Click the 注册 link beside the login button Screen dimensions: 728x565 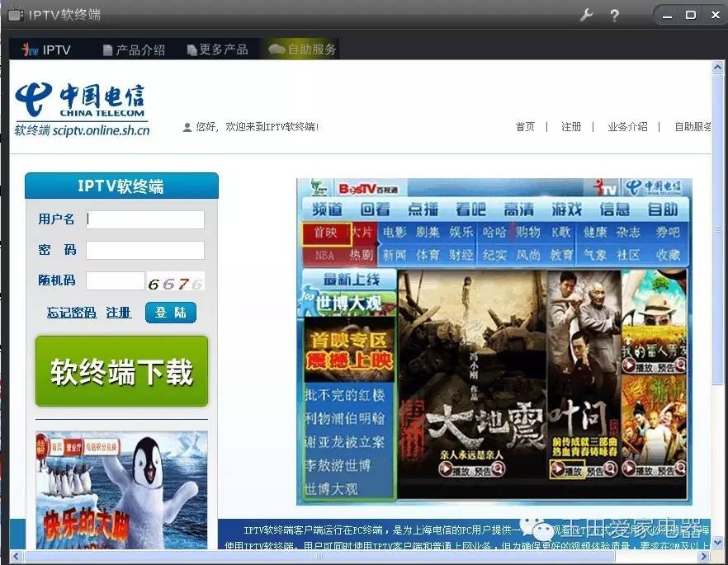[119, 312]
